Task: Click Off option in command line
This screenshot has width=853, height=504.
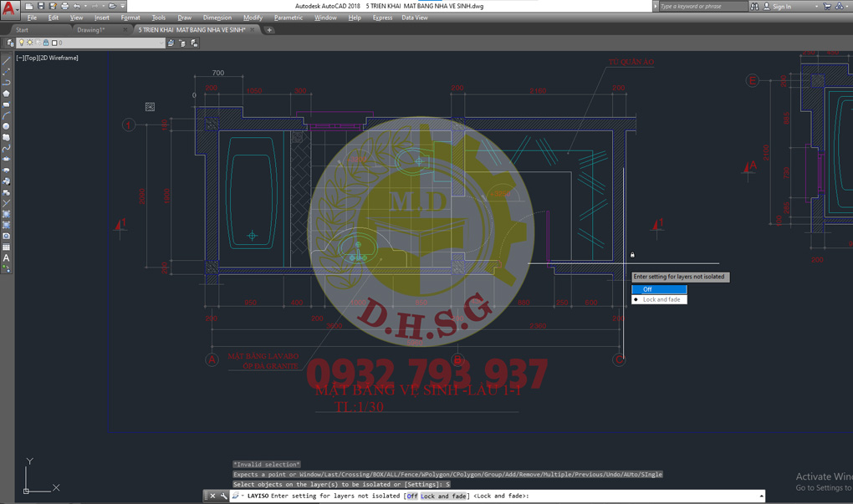Action: 412,496
